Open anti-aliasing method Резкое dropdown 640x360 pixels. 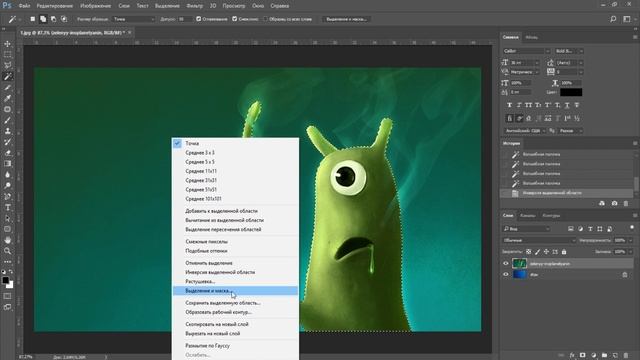[x=571, y=131]
